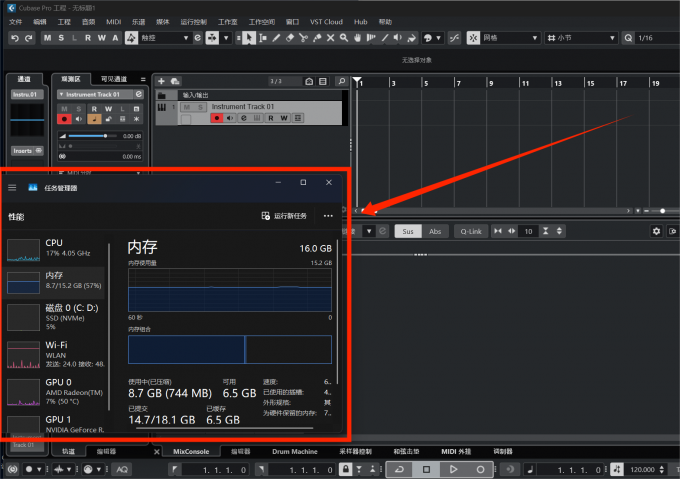Click the AQ button in transport bar

click(122, 469)
